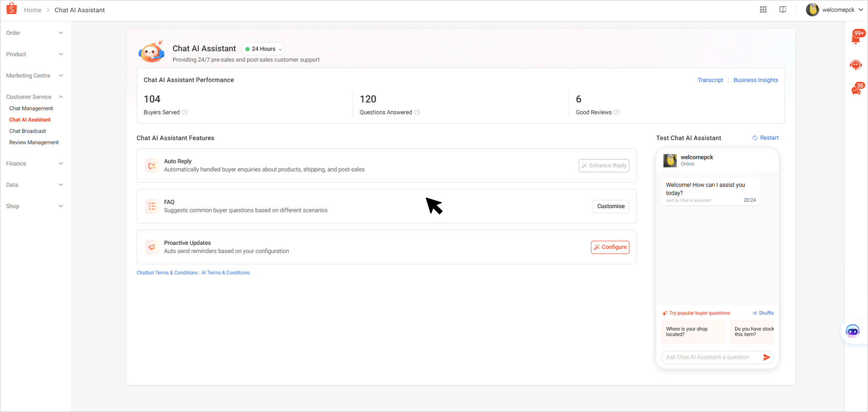Click the Proactive Updates megaphone icon
The height and width of the screenshot is (412, 868).
152,247
